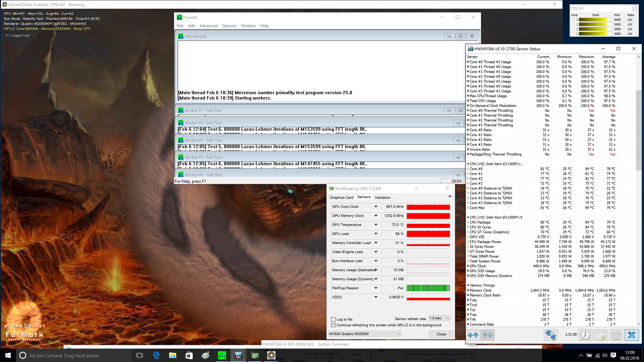This screenshot has width=644, height=362.
Task: Open HWiNFO sensor settings gear icon
Action: (x=616, y=335)
